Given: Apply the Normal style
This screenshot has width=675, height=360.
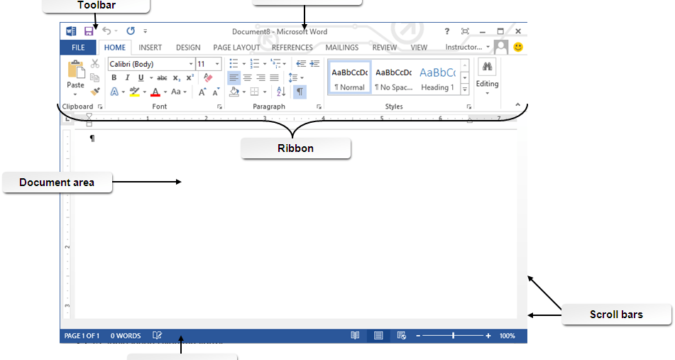Looking at the screenshot, I should [350, 78].
